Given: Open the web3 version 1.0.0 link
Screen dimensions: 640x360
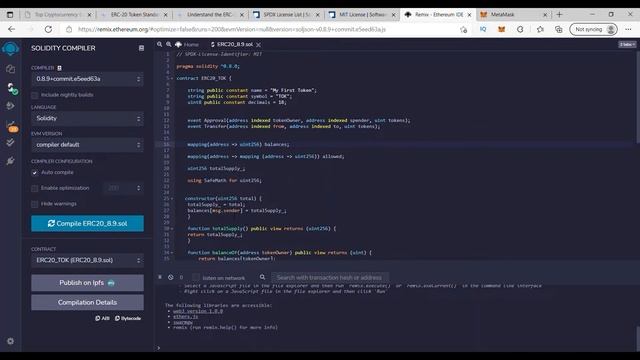Looking at the screenshot, I should click(x=198, y=311).
